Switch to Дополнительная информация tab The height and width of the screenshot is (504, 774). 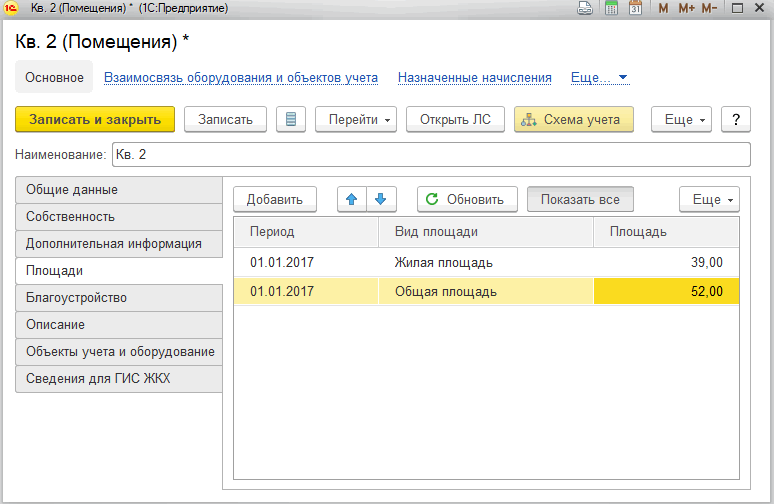119,244
